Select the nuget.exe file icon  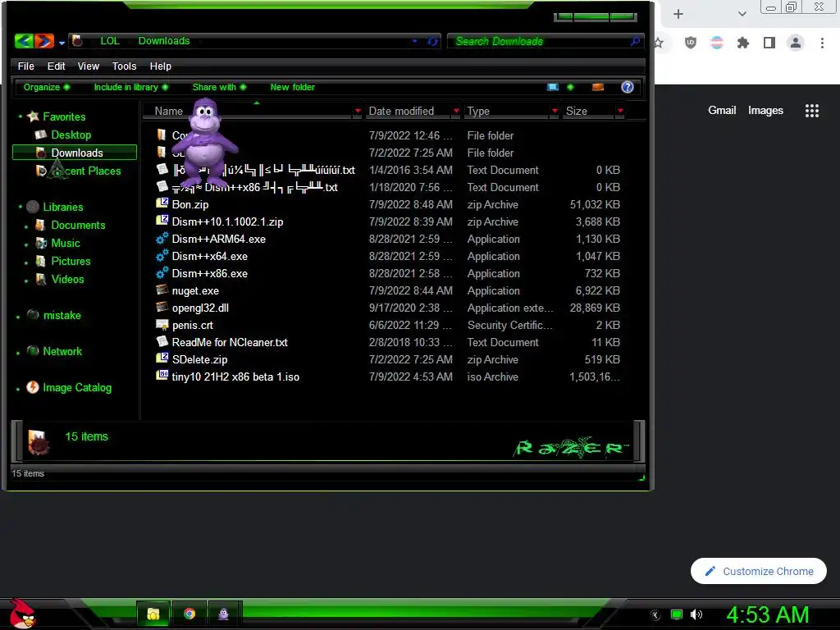(x=162, y=290)
